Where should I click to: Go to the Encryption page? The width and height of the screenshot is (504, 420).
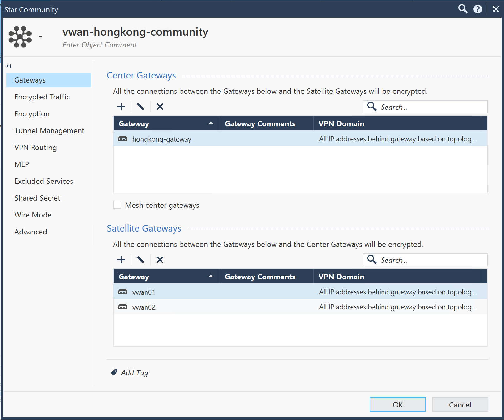pyautogui.click(x=49, y=114)
